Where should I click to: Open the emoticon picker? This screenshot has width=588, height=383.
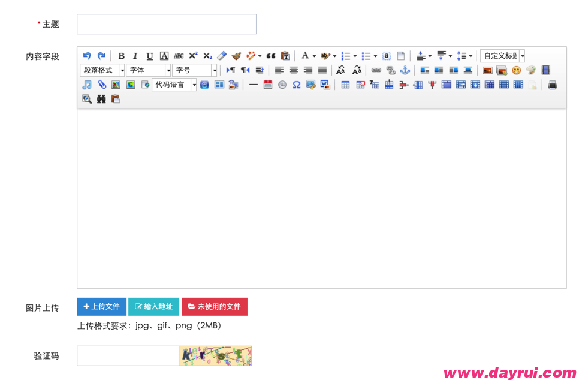[x=517, y=70]
